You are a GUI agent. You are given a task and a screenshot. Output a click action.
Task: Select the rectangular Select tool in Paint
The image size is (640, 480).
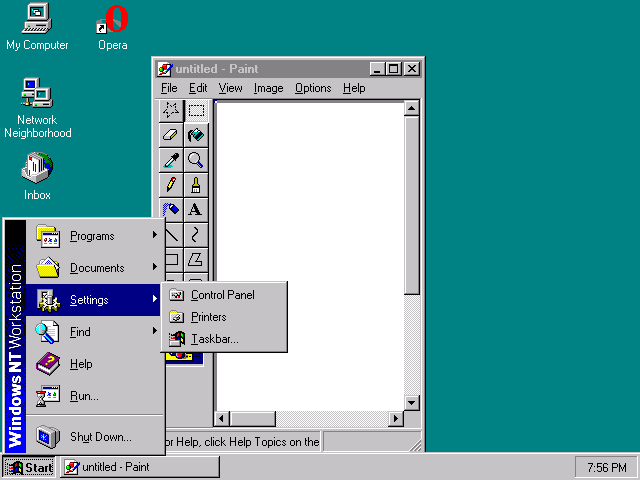196,110
